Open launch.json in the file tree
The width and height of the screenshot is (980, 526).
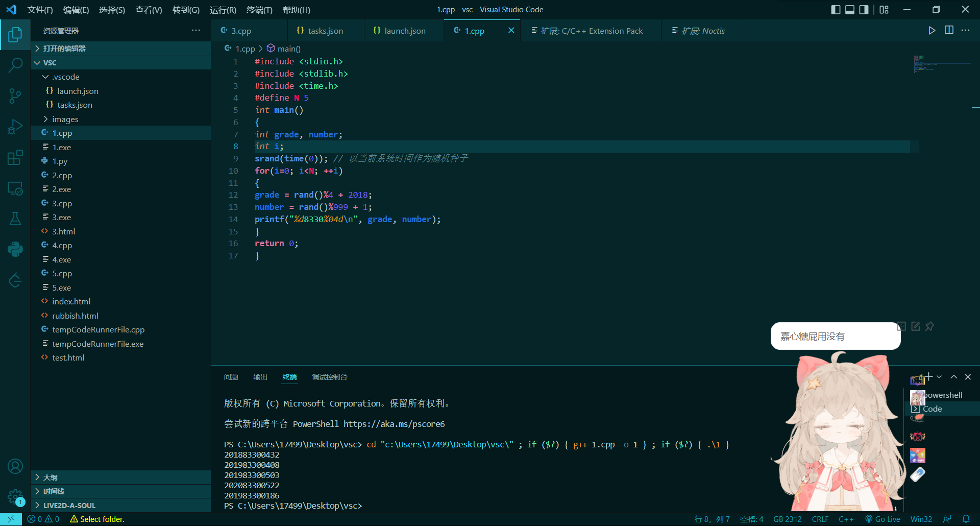pos(120,91)
